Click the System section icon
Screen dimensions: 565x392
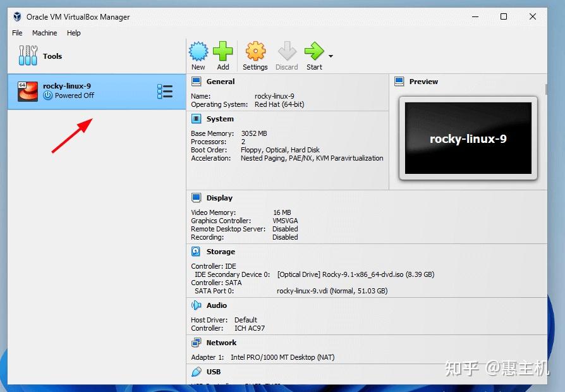(x=196, y=118)
